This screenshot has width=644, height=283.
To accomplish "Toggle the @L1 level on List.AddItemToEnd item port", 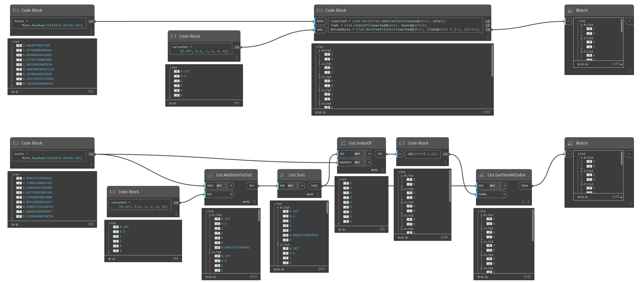I will [x=219, y=186].
